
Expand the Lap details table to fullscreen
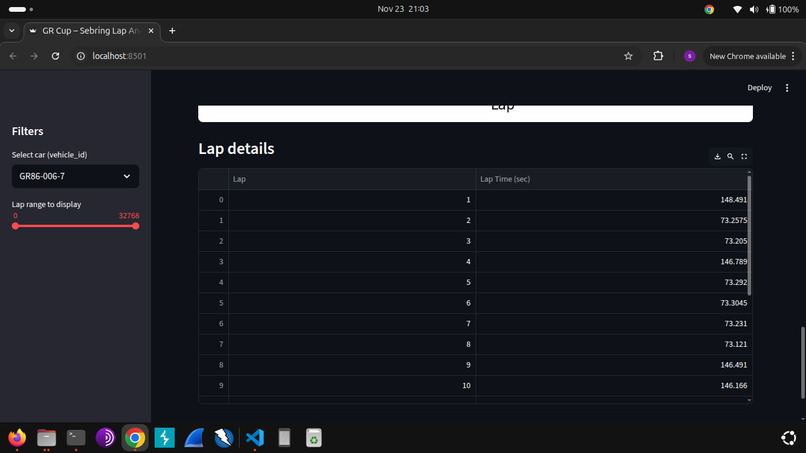[744, 156]
